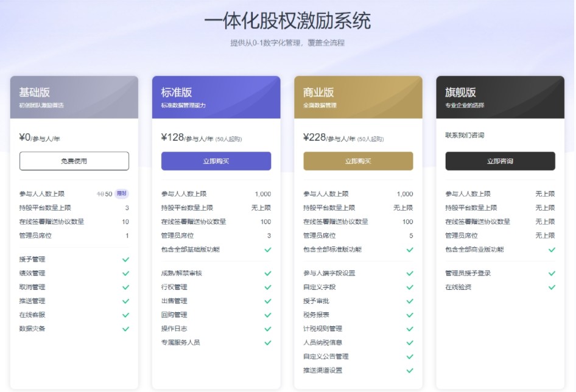The height and width of the screenshot is (392, 576).
Task: Click the 操作日志 feature label
Action: pyautogui.click(x=174, y=329)
